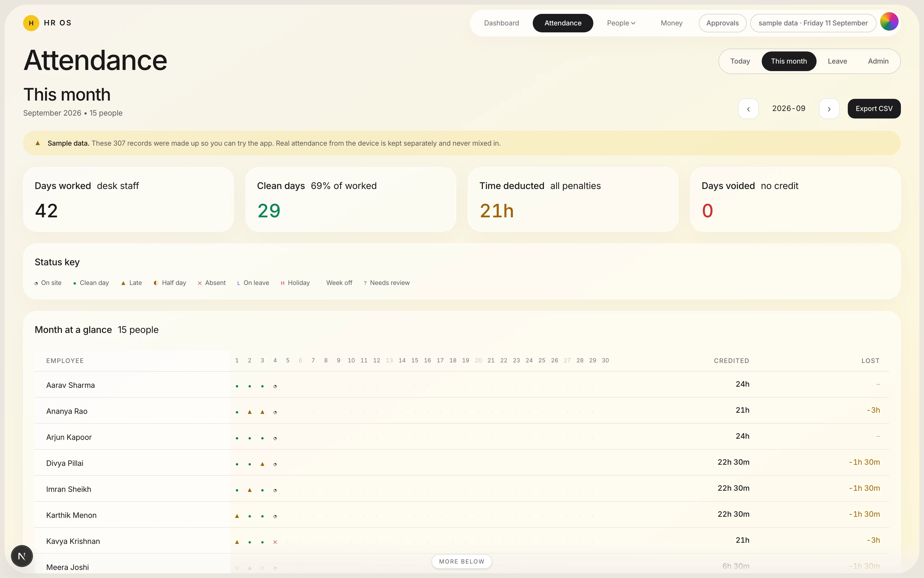
Task: Click the Time deducted 21h card
Action: 573,199
